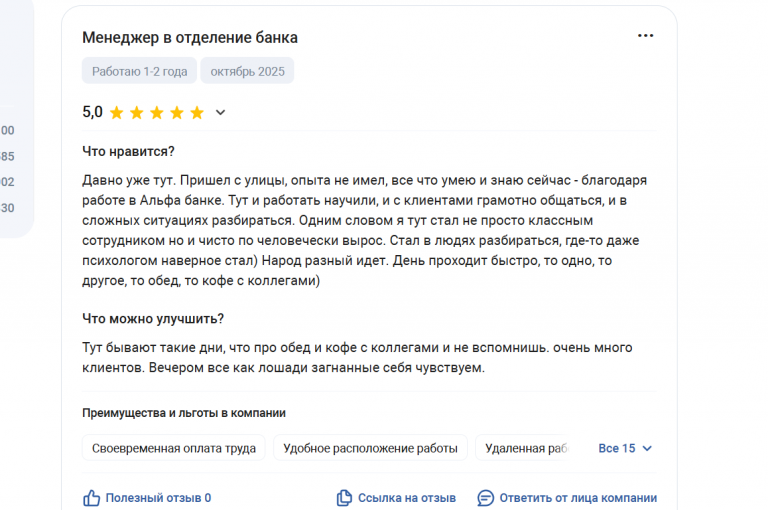
Task: Open 'Ответить от лица компании' reply link
Action: (x=578, y=498)
